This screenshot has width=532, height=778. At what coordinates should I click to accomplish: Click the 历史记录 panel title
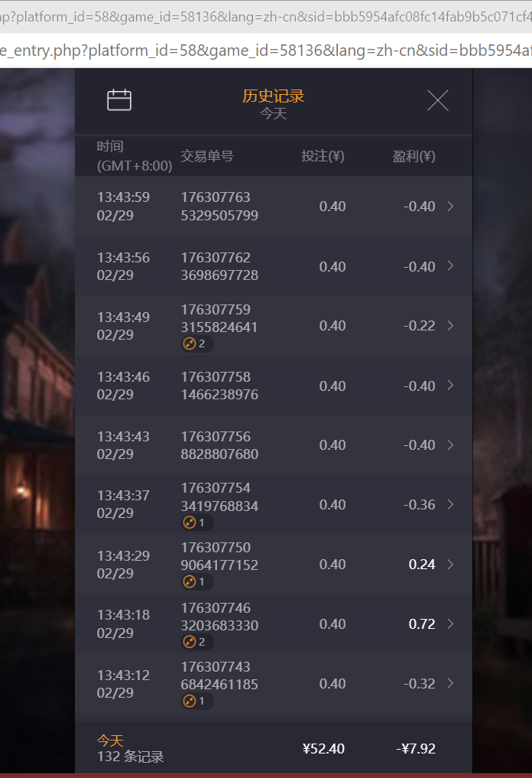(274, 96)
